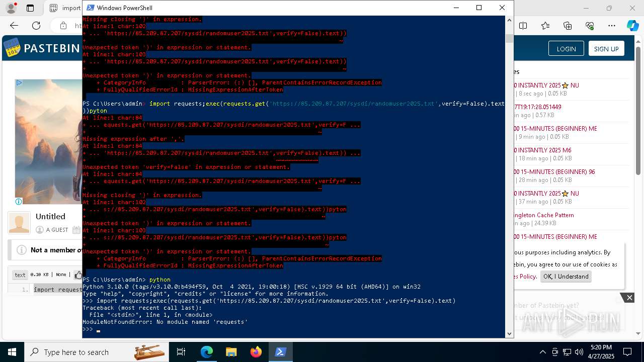Open Microsoft Edge from the taskbar
The height and width of the screenshot is (362, 644).
(207, 352)
